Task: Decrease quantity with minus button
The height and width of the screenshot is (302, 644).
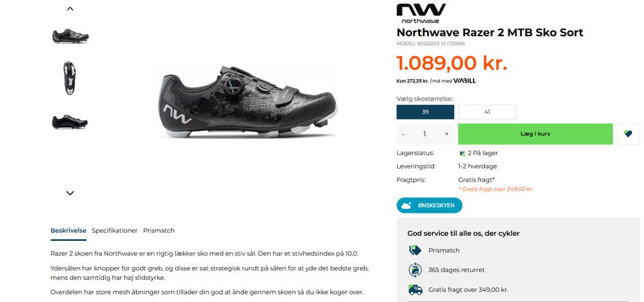Action: point(403,134)
